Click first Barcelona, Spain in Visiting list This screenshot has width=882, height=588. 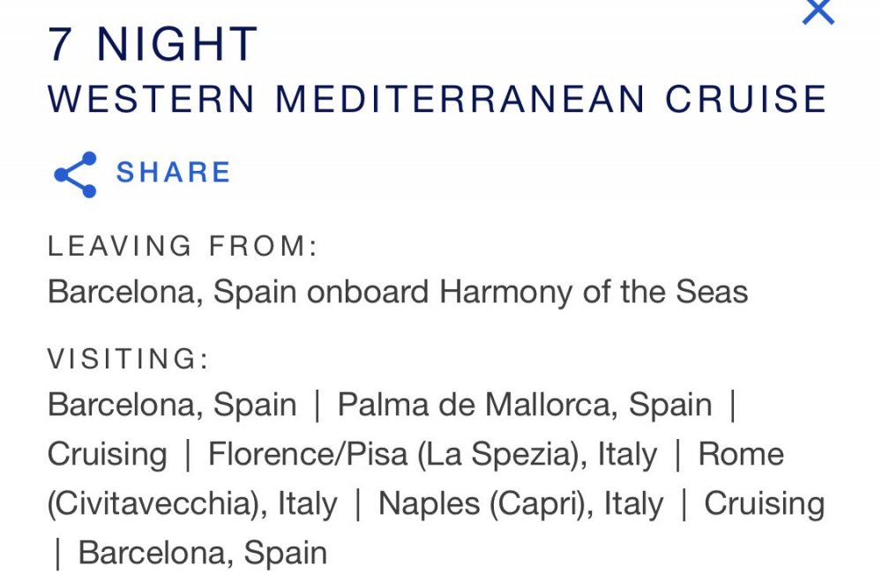click(172, 405)
